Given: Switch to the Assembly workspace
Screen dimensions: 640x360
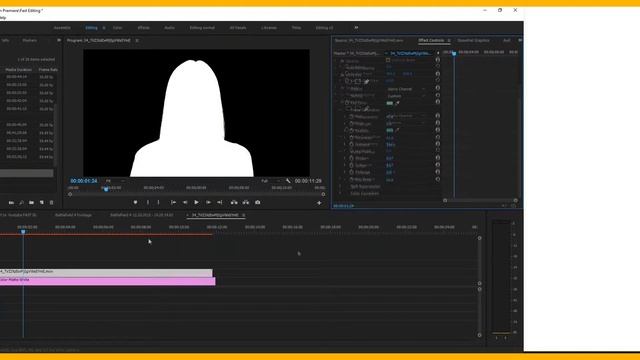Looking at the screenshot, I should click(62, 28).
